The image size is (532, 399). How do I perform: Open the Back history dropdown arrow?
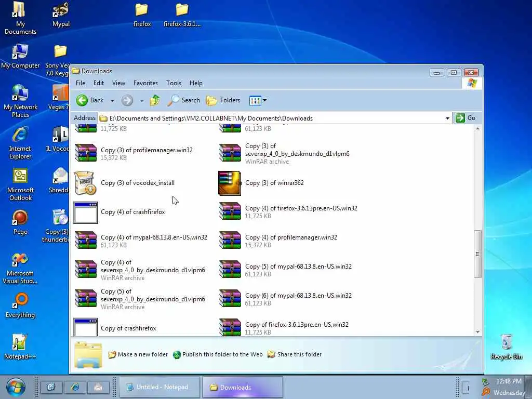coord(112,100)
